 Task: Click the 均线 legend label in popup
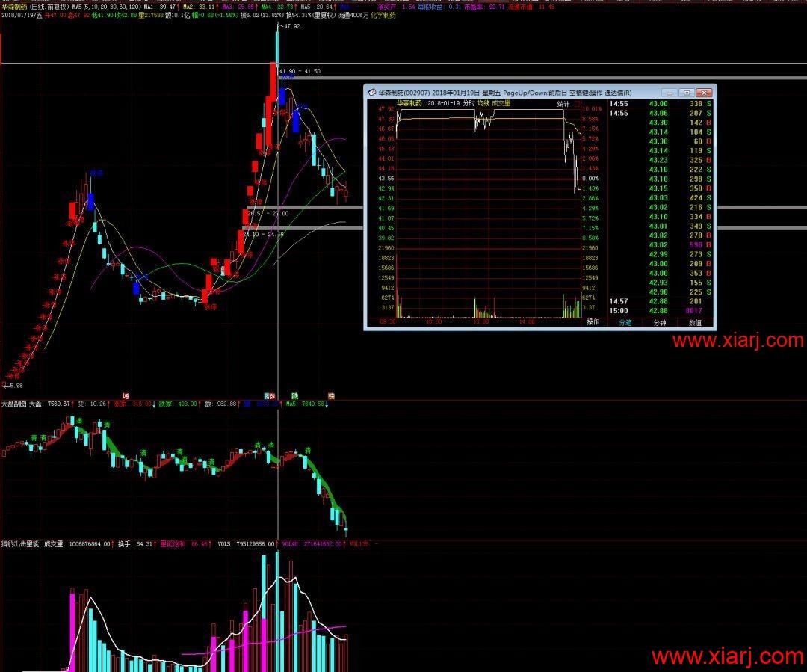[x=483, y=103]
